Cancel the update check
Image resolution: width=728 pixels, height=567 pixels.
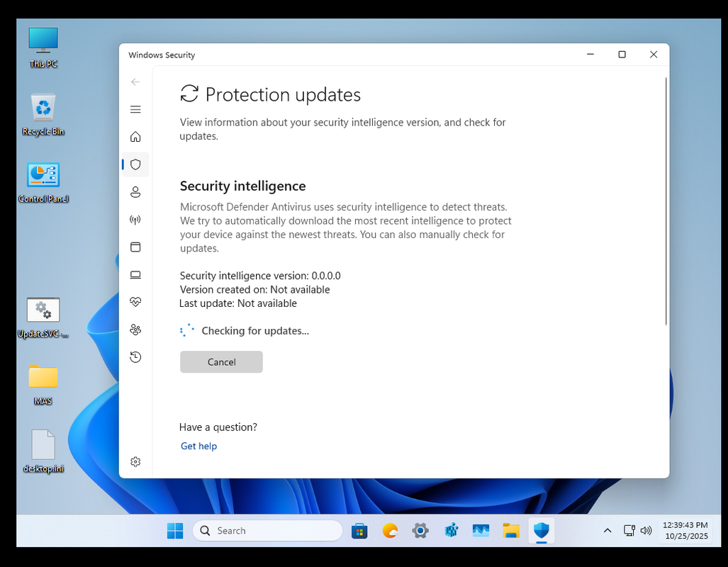point(221,361)
